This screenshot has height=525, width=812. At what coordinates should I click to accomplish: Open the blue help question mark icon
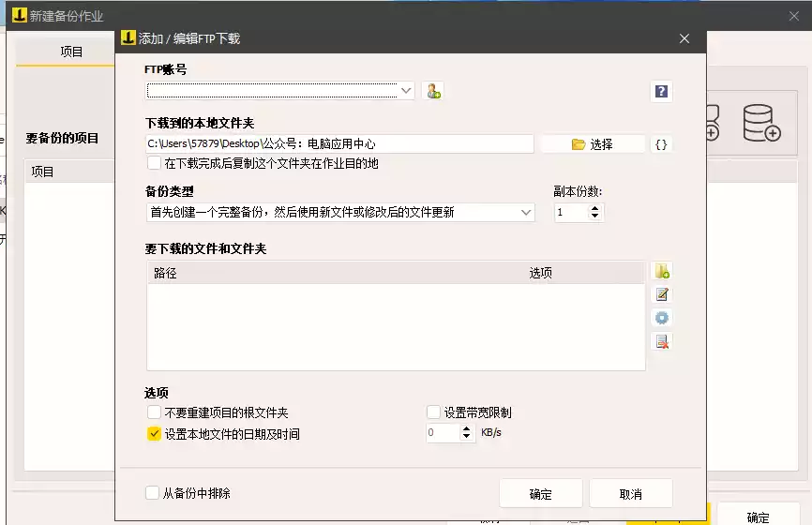coord(661,92)
